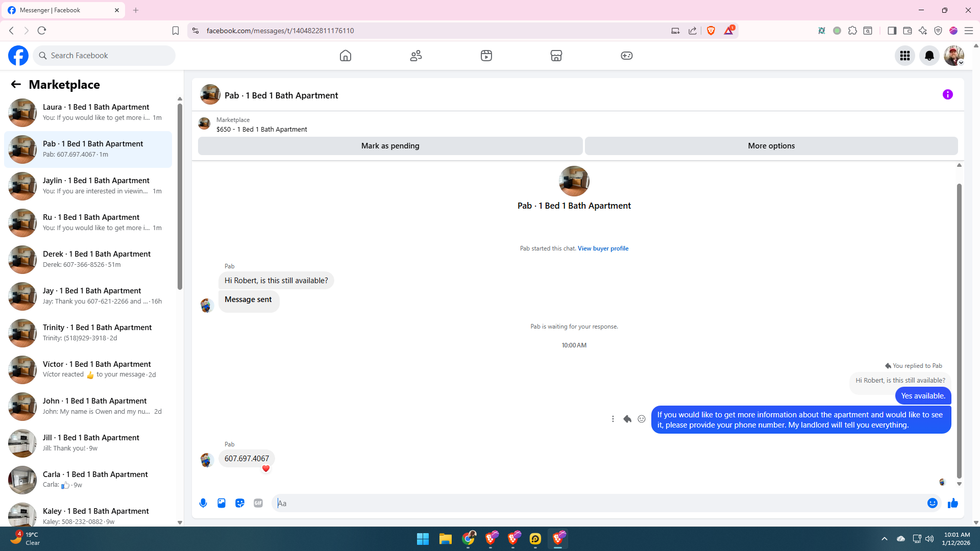Image resolution: width=980 pixels, height=551 pixels.
Task: Open Facebook notifications bell
Action: coord(929,56)
